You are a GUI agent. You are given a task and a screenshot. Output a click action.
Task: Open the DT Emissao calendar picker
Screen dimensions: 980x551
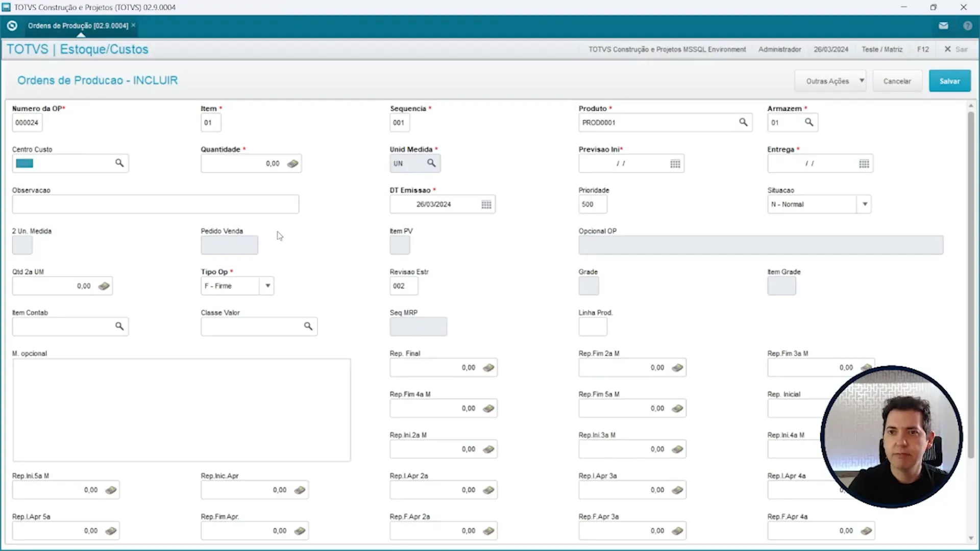pos(486,204)
